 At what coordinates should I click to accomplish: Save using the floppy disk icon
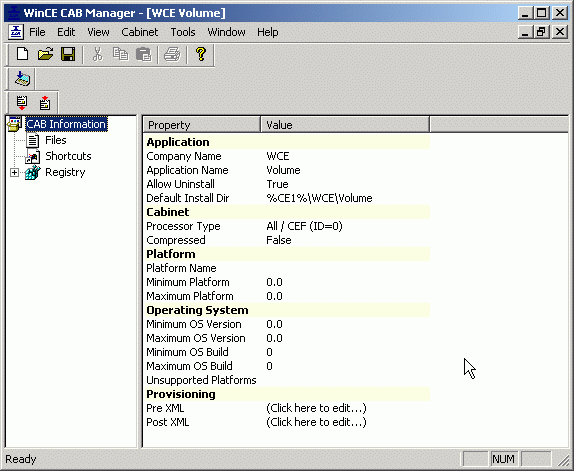68,54
